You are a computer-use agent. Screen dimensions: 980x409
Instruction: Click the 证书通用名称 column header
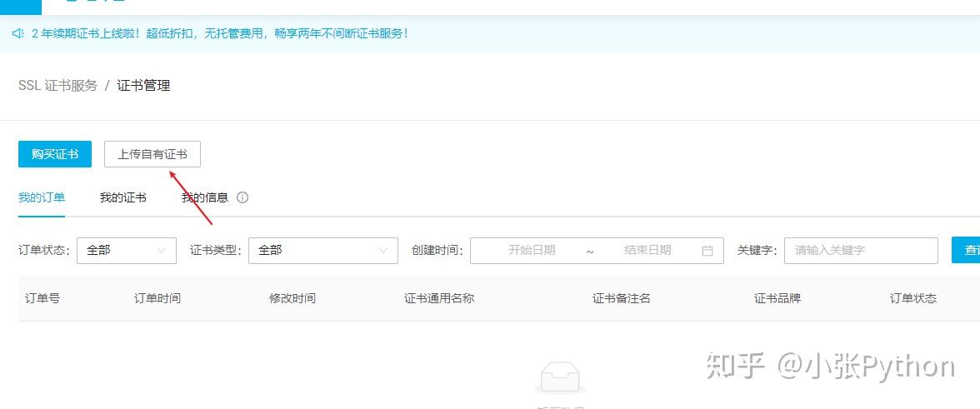[439, 298]
